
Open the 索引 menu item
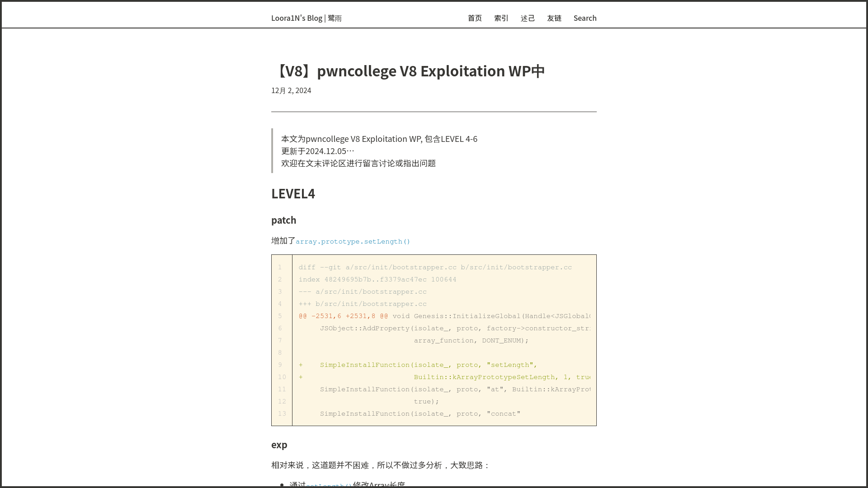(x=501, y=18)
